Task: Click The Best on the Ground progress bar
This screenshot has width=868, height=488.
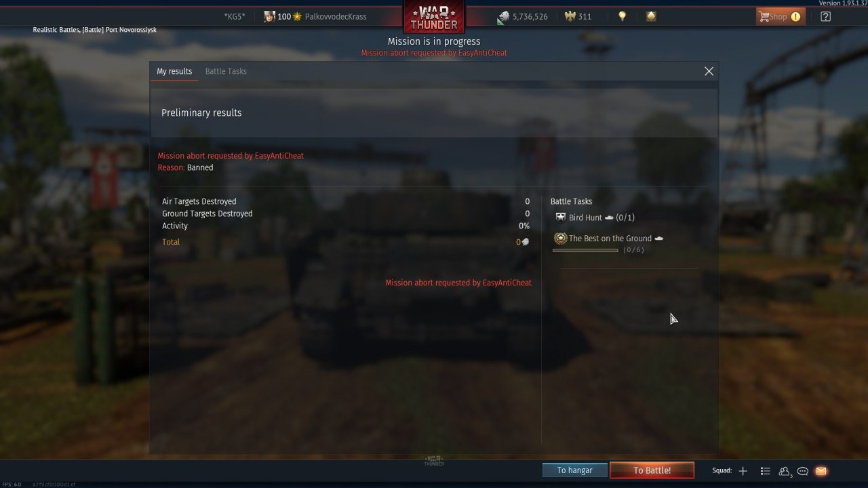Action: [585, 250]
